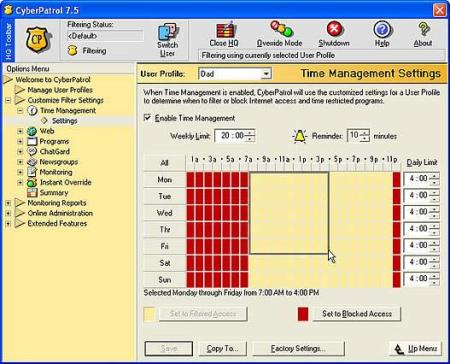Click the Programs window icon
Viewport: 450px width, 364px height.
32,141
